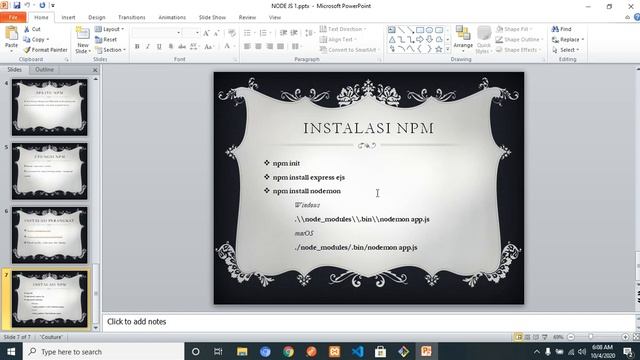Image resolution: width=640 pixels, height=360 pixels.
Task: Save the presentation from Quick Access
Action: click(x=17, y=5)
